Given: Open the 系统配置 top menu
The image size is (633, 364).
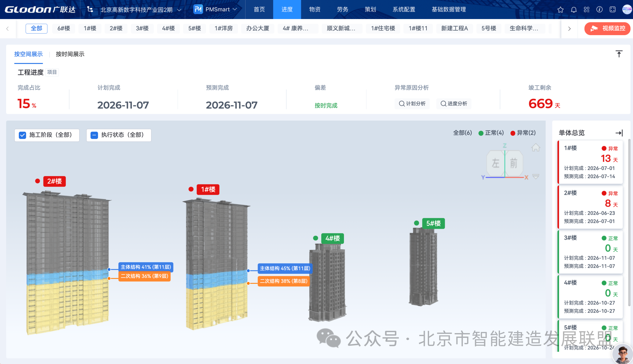Looking at the screenshot, I should tap(404, 9).
